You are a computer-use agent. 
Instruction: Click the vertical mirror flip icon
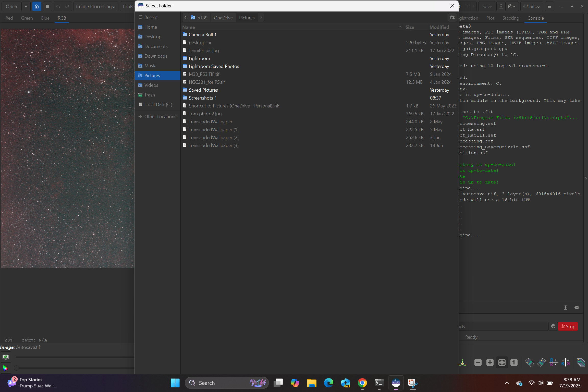[x=553, y=363]
